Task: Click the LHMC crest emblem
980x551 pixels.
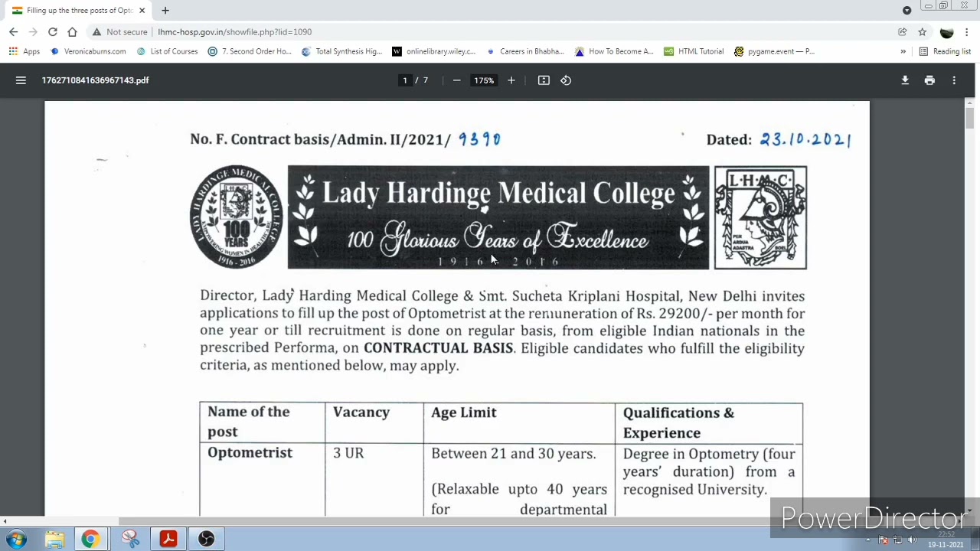Action: (x=760, y=218)
